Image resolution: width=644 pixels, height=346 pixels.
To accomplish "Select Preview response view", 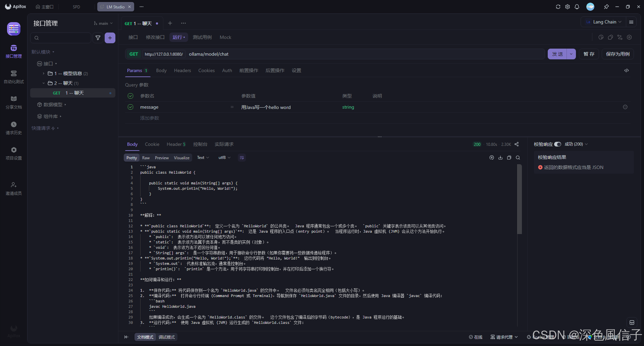I will (x=162, y=158).
